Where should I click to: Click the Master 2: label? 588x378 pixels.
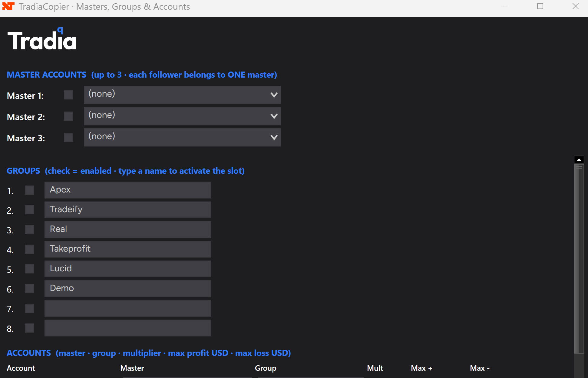click(26, 117)
